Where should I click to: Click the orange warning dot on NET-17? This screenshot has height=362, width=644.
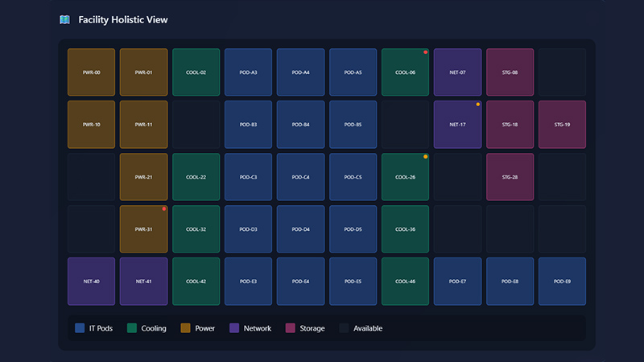[x=477, y=105]
